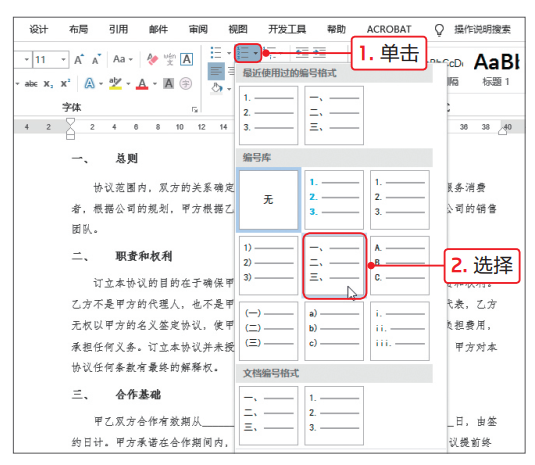Open the 视图 tab
Image resolution: width=535 pixels, height=465 pixels.
click(x=238, y=30)
